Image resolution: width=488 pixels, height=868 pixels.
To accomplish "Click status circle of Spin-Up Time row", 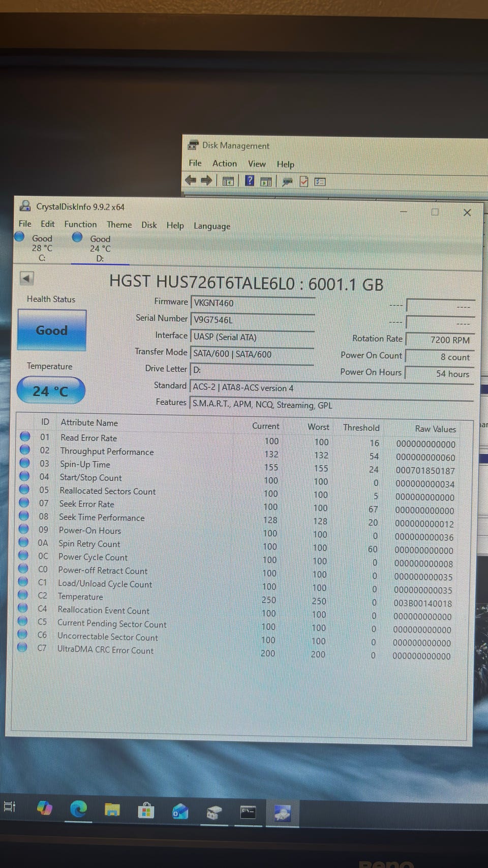I will point(24,463).
